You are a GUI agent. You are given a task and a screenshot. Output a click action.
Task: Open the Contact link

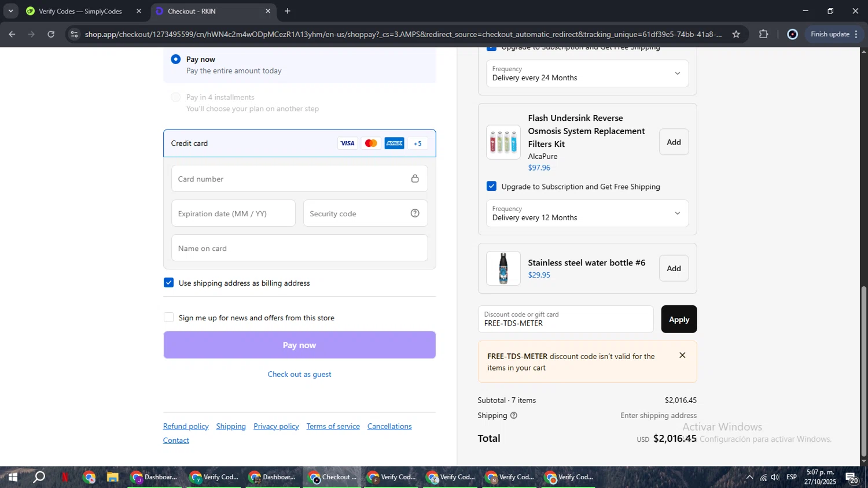pyautogui.click(x=176, y=440)
